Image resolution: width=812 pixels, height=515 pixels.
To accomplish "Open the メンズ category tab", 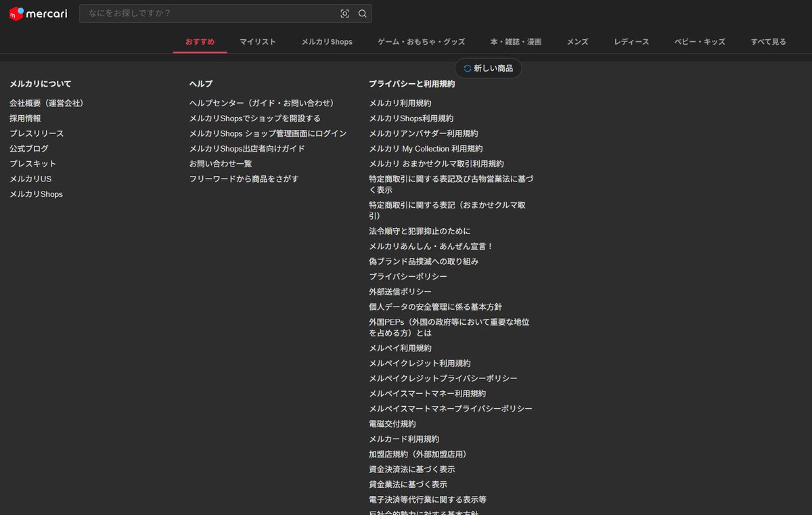I will pyautogui.click(x=577, y=41).
